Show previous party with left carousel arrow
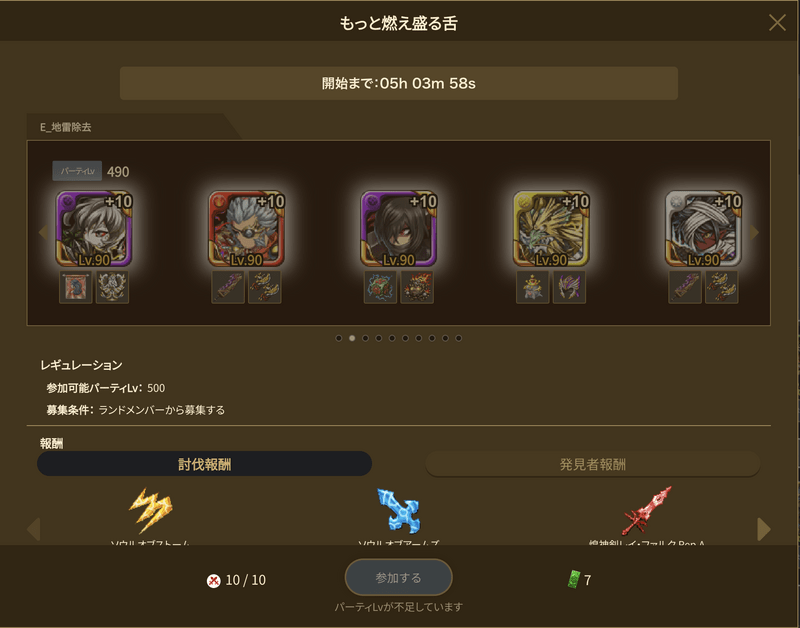The image size is (800, 628). pyautogui.click(x=43, y=233)
